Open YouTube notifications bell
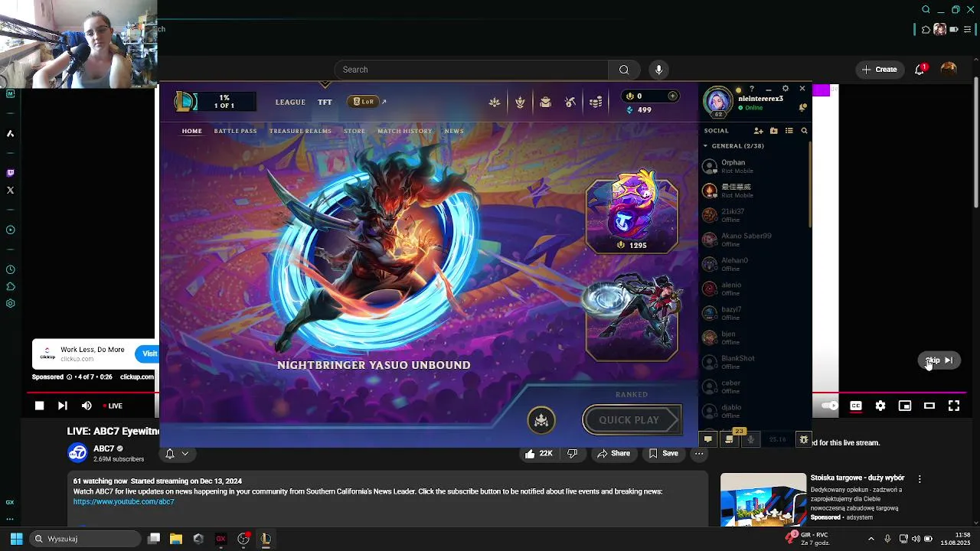This screenshot has width=980, height=551. [x=920, y=70]
